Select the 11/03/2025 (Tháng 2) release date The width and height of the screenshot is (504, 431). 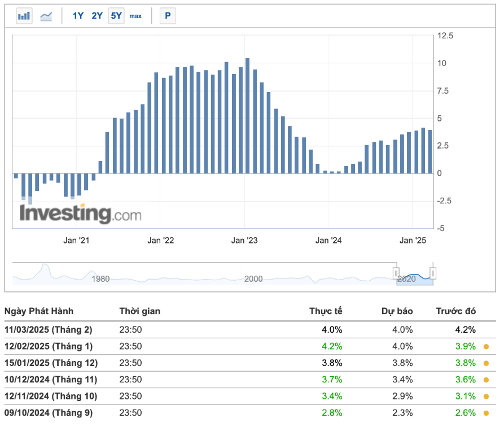click(48, 330)
